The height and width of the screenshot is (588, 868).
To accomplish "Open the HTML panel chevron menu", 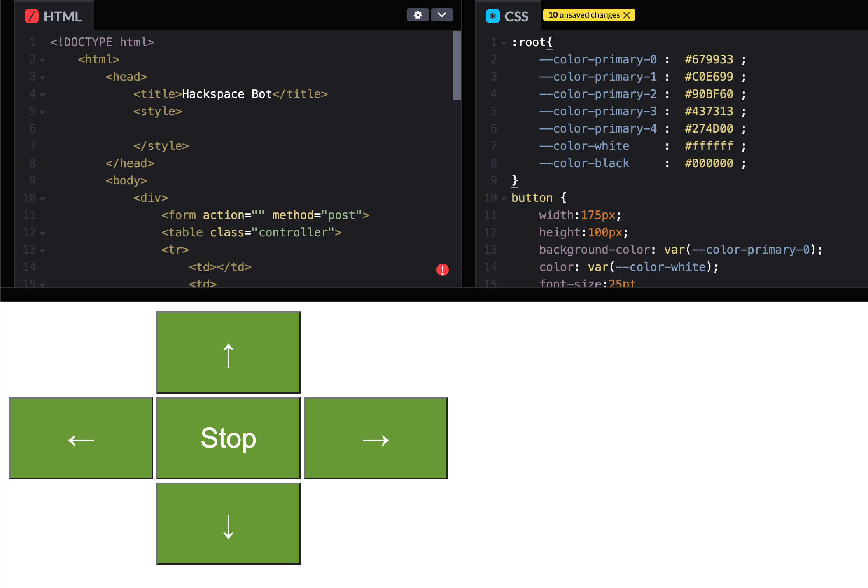I will tap(441, 15).
